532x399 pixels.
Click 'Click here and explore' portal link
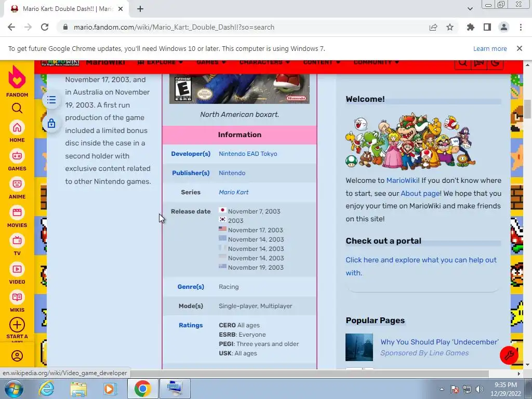point(421,267)
